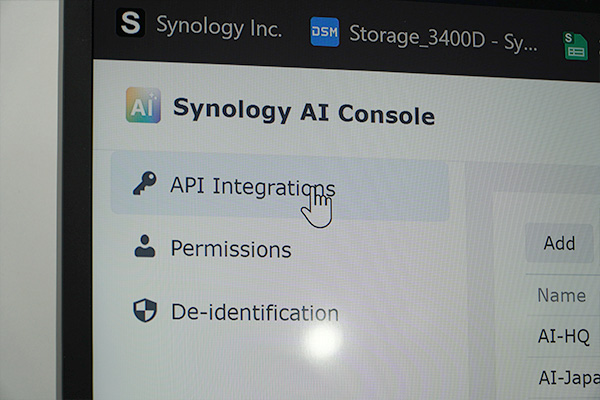
Task: Click the person icon beside Permissions
Action: tap(145, 246)
